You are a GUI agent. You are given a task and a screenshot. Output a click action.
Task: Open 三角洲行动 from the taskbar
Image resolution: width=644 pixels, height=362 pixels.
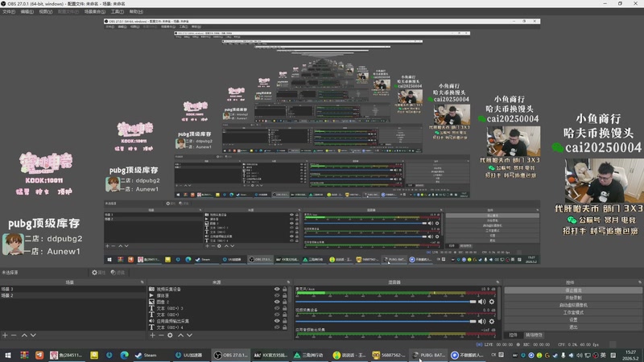coord(309,355)
